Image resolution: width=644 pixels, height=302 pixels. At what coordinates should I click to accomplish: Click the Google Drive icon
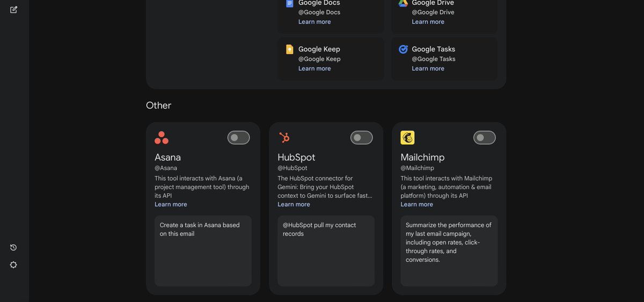(x=403, y=3)
